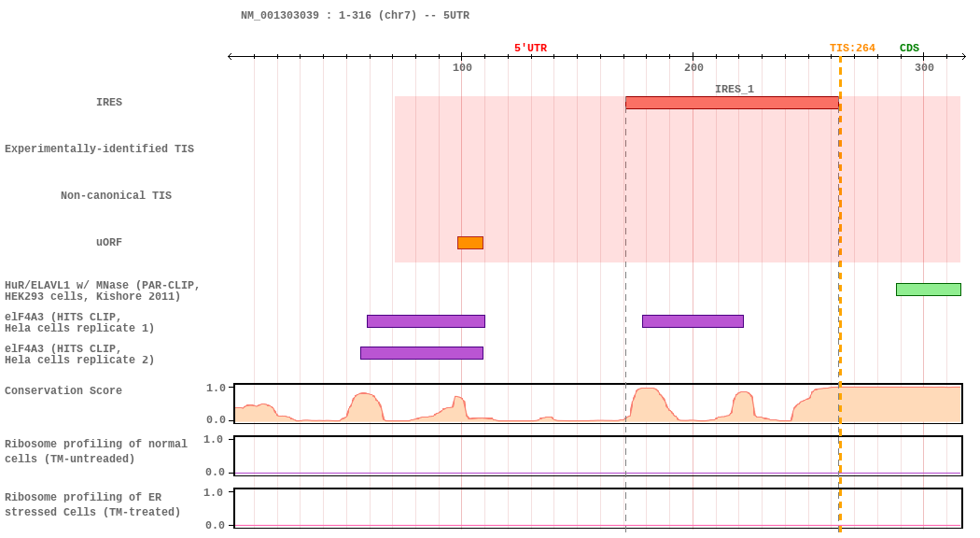Image resolution: width=980 pixels, height=538 pixels.
Task: Select the ER stressed Cells ribosome profiling label
Action: 92,505
